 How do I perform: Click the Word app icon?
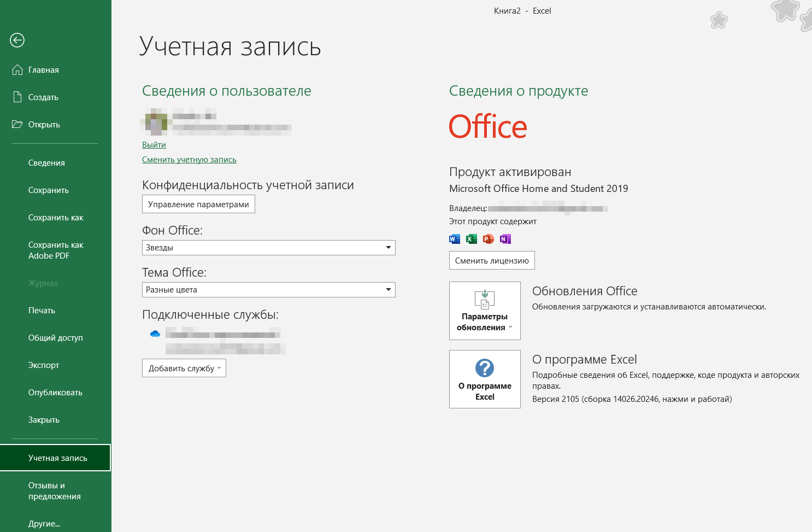click(455, 239)
